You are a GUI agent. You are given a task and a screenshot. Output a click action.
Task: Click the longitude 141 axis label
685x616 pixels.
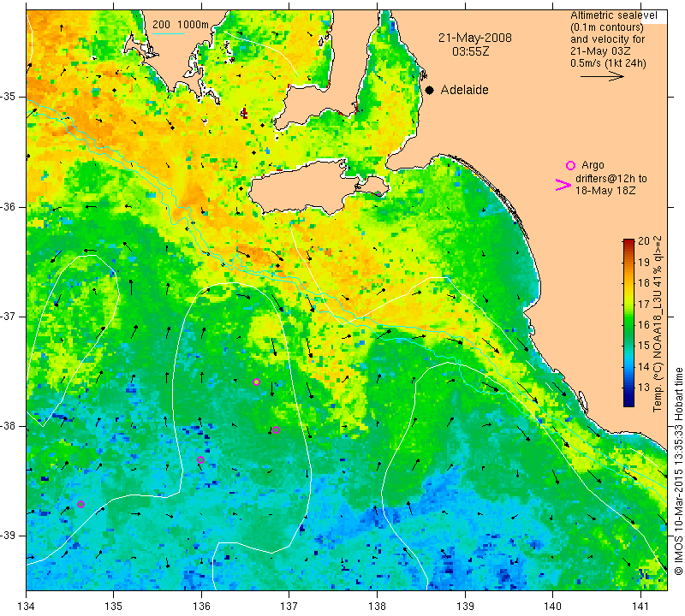640,607
